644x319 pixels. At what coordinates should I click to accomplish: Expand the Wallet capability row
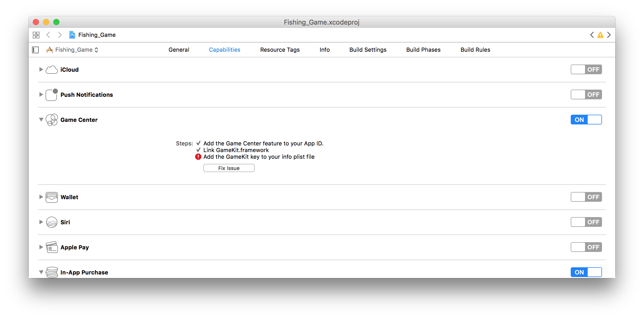41,197
